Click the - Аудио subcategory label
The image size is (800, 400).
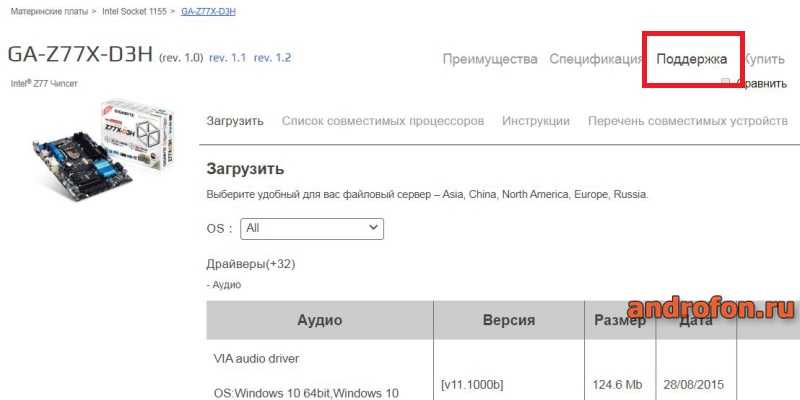point(223,285)
